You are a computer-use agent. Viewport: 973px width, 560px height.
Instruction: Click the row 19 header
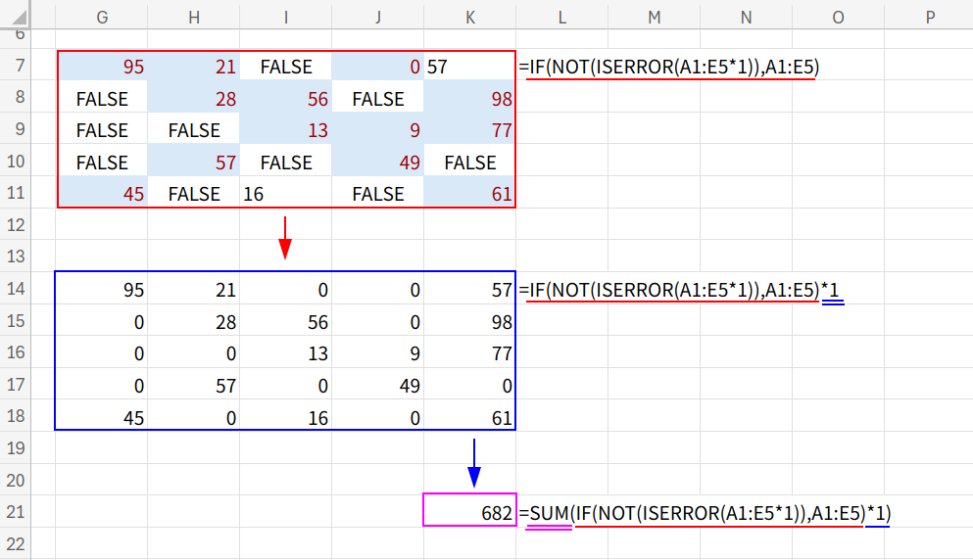click(15, 448)
